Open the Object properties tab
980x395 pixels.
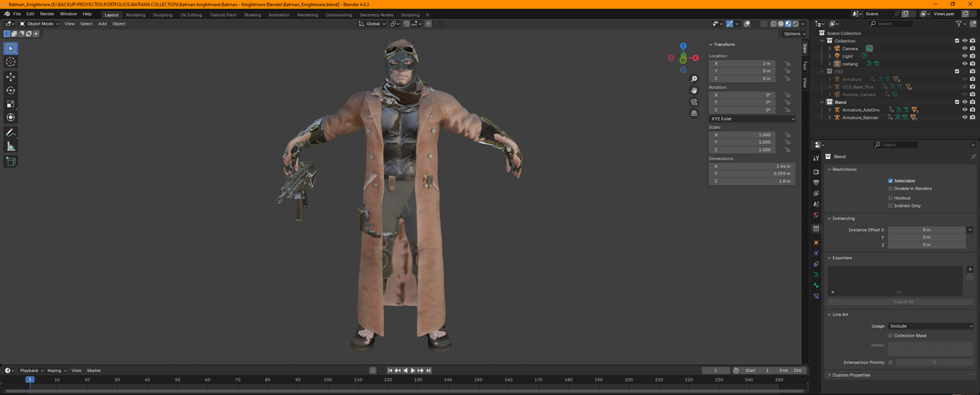click(x=816, y=243)
